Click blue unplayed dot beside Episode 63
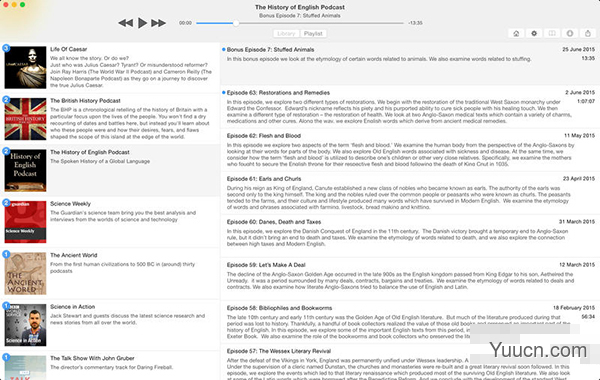600x380 pixels. tap(223, 92)
